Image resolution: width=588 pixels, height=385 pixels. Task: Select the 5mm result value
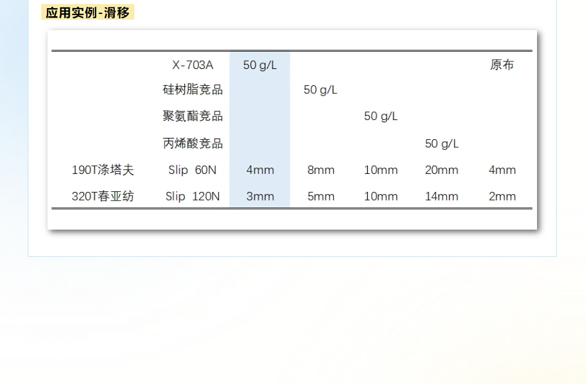(320, 196)
